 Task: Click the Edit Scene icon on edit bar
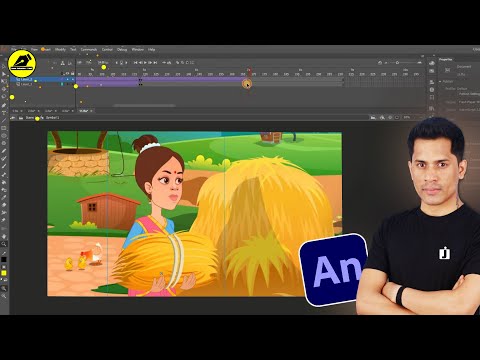click(x=373, y=117)
